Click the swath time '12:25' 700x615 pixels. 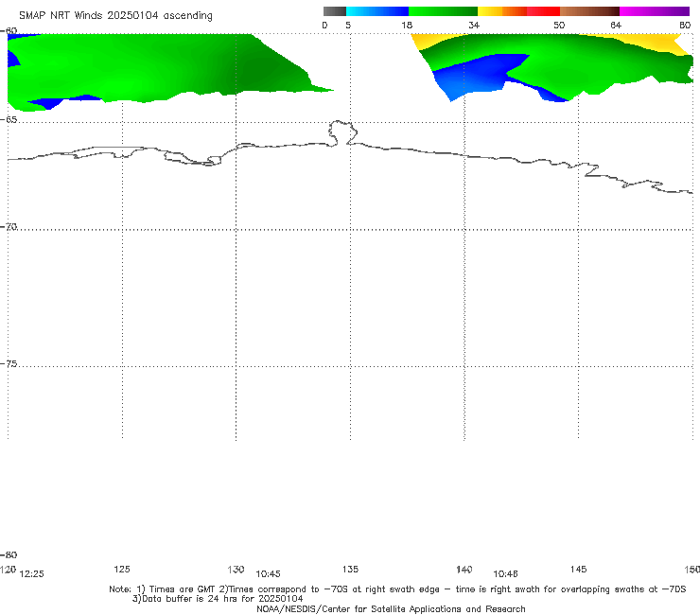pyautogui.click(x=32, y=574)
